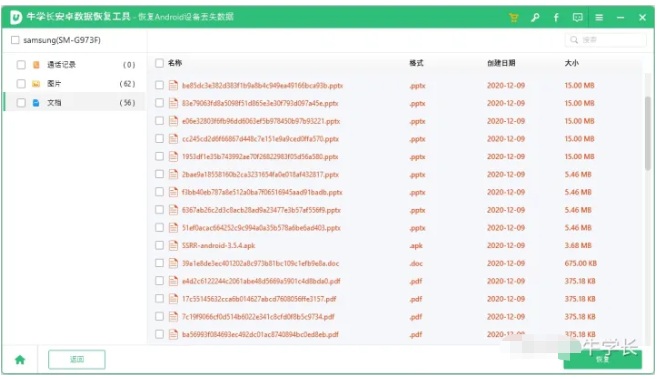The height and width of the screenshot is (379, 663).
Task: Select the pictures (62) category
Action: 75,84
